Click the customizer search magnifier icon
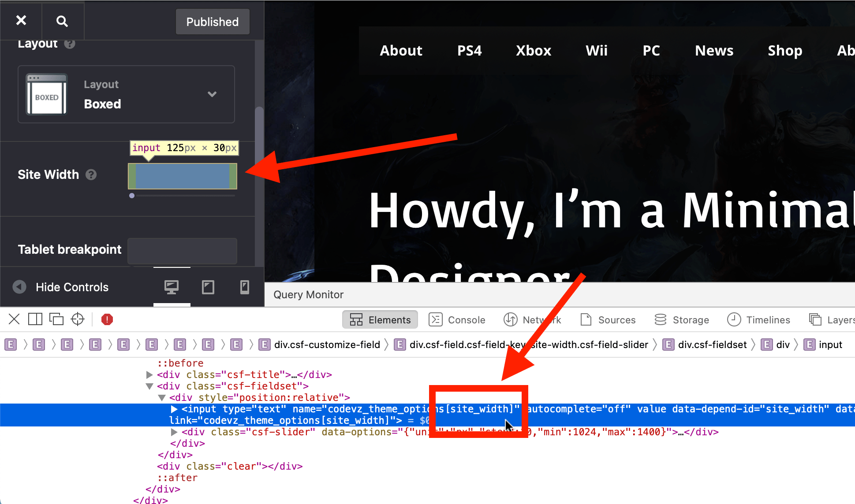 [62, 21]
